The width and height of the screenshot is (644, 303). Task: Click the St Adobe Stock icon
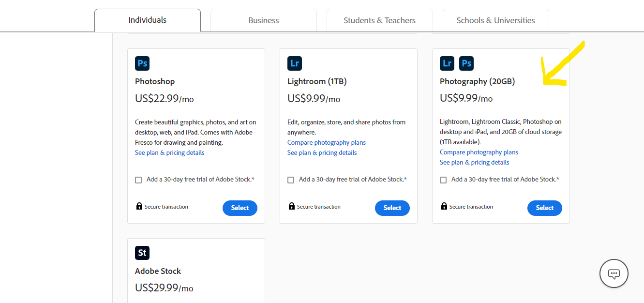point(142,253)
